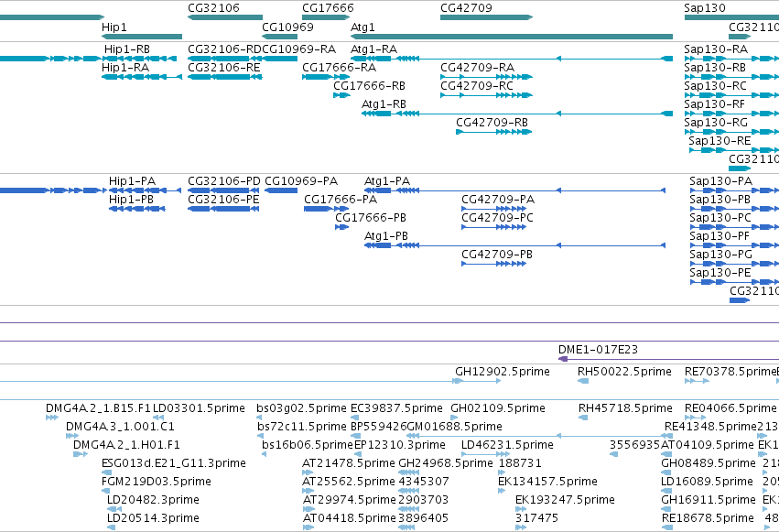This screenshot has width=779, height=532.
Task: Click the CG32106 gene label
Action: (213, 8)
